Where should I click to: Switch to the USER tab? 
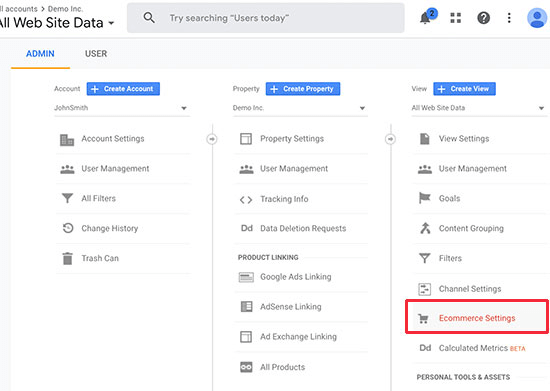pyautogui.click(x=96, y=54)
